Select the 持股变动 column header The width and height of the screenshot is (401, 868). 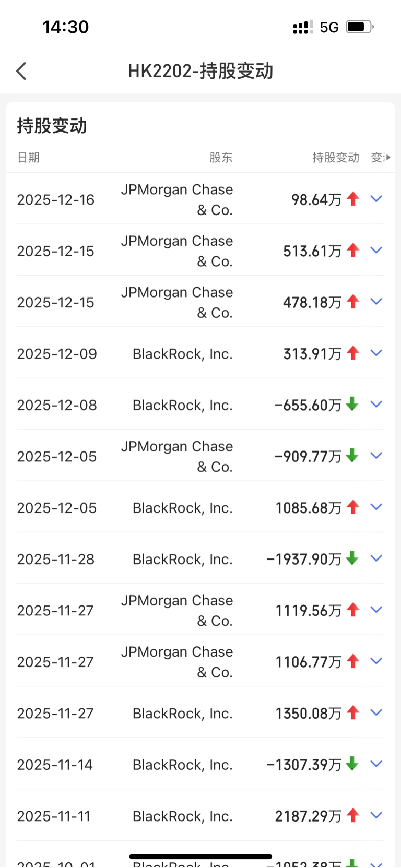coord(336,158)
